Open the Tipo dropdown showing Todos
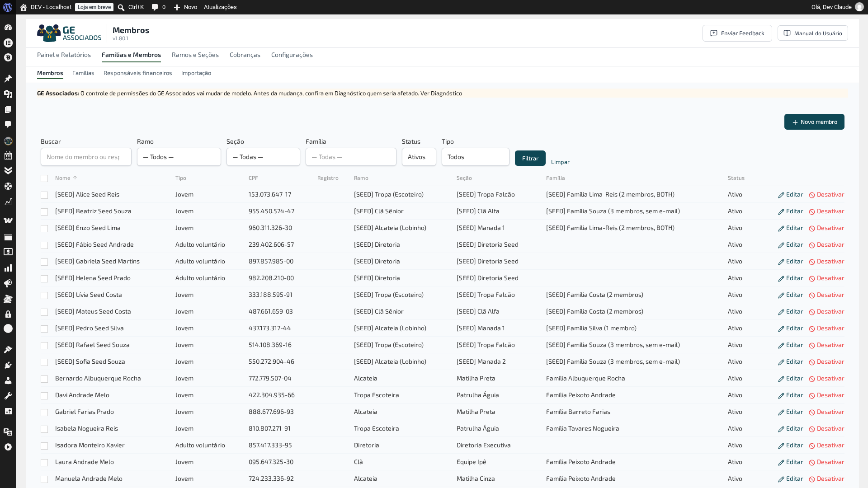Screen dimensions: 868x488 point(476,157)
